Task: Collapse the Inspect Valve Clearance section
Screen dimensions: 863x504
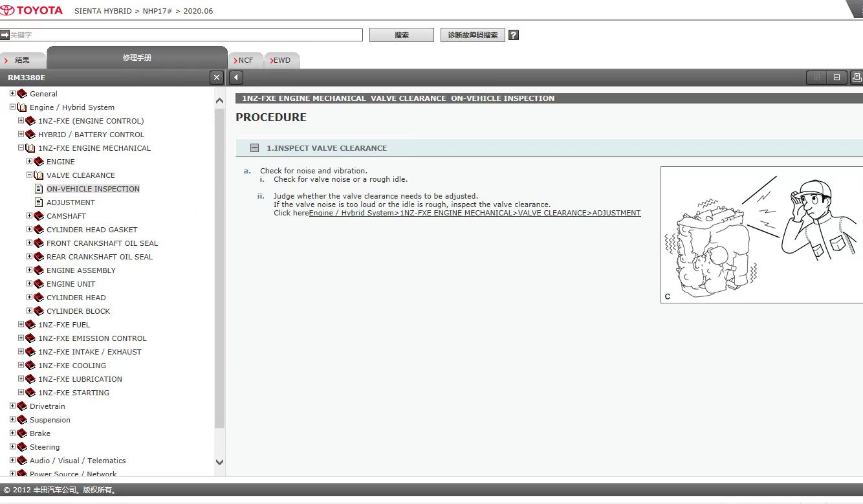Action: click(254, 148)
